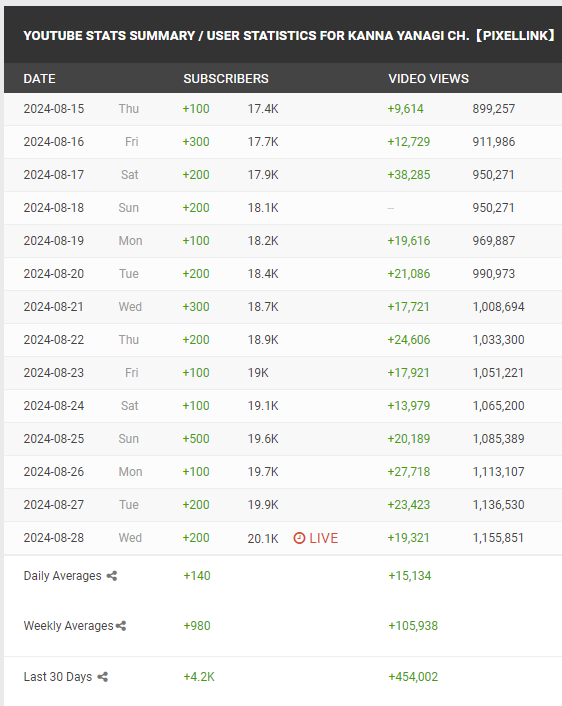The image size is (562, 706).
Task: Select the +4.2K last 30 days subscribers
Action: coord(199,677)
